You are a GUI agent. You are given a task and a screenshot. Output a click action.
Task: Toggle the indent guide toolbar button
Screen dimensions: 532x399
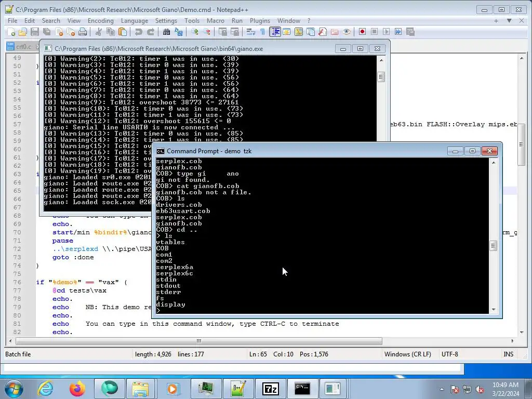click(275, 32)
